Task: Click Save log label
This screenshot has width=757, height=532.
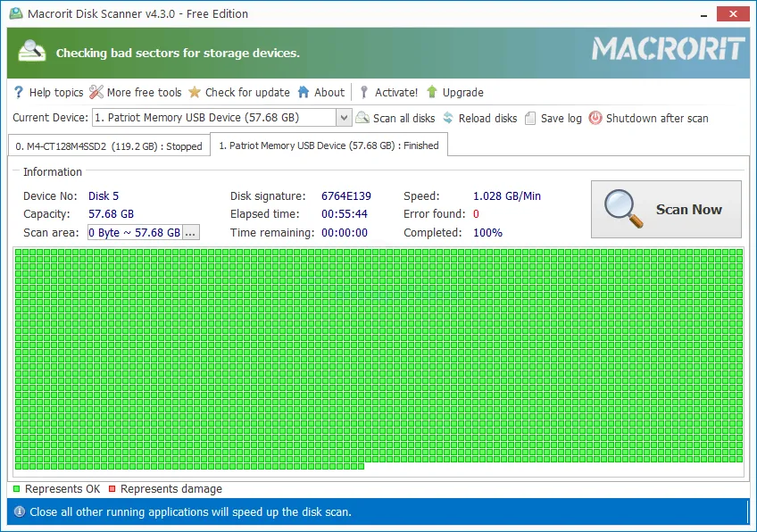Action: [x=561, y=119]
